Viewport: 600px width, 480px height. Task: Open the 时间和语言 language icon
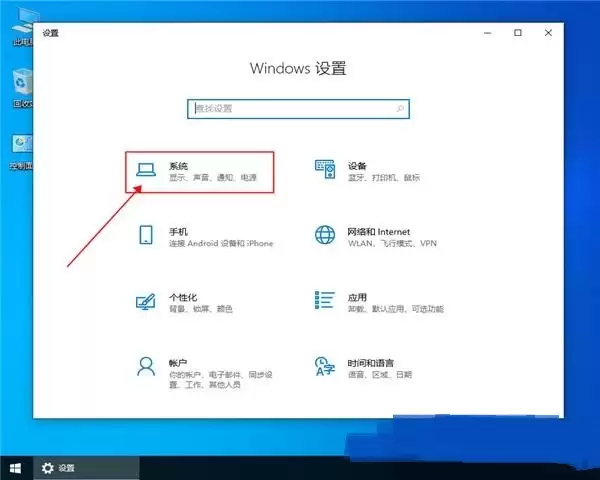click(x=325, y=366)
